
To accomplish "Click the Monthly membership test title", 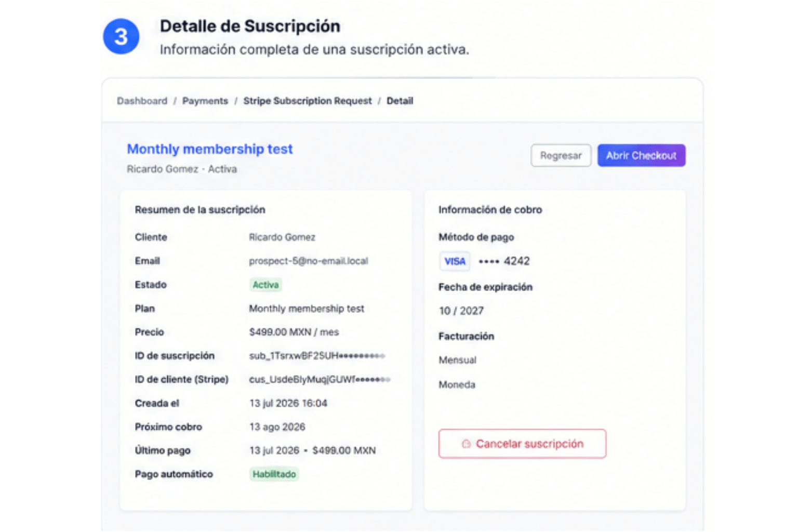I will tap(210, 149).
